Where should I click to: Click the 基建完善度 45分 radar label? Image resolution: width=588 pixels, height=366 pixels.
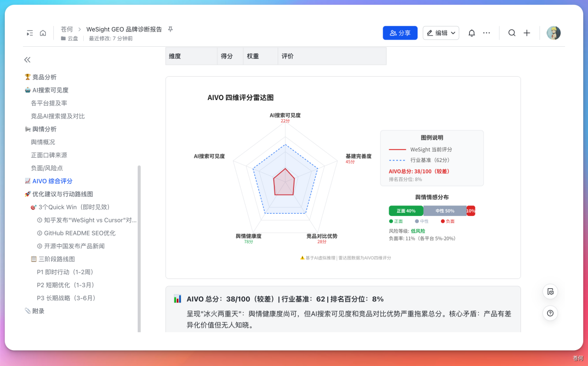point(358,158)
